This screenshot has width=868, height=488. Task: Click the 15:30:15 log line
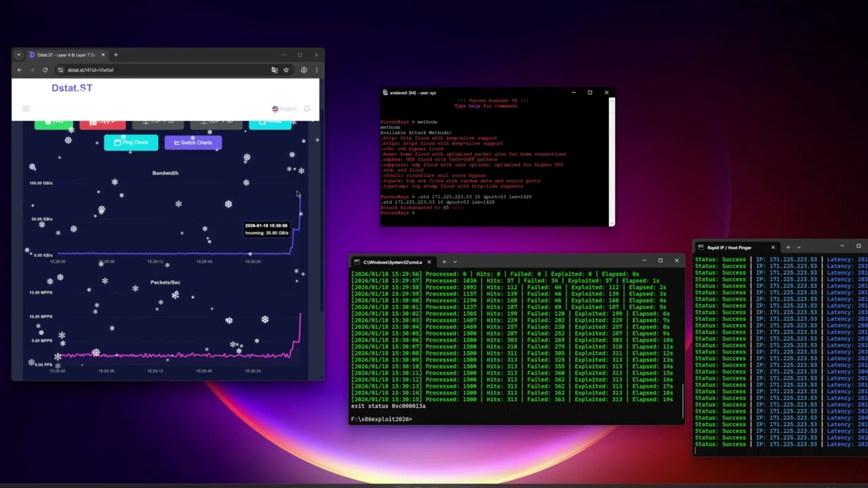pos(512,399)
